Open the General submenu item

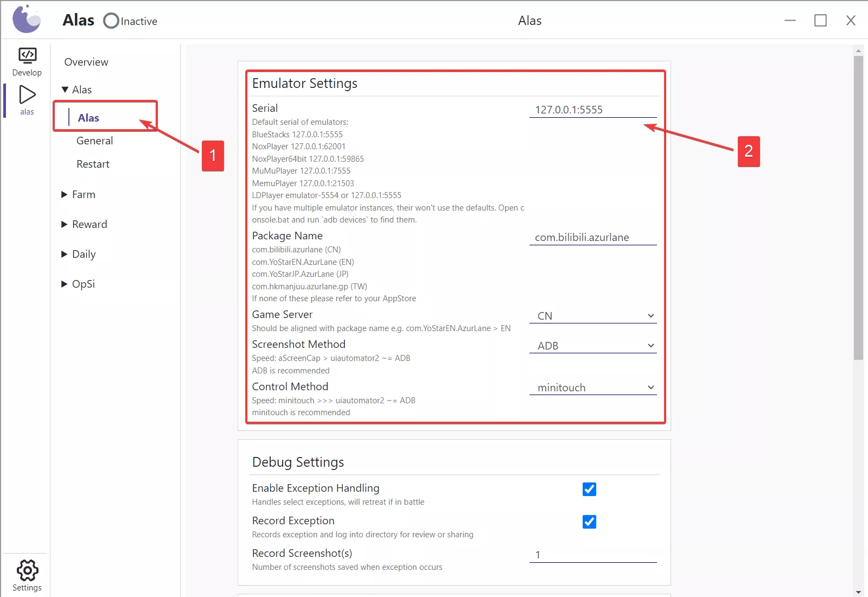[94, 141]
